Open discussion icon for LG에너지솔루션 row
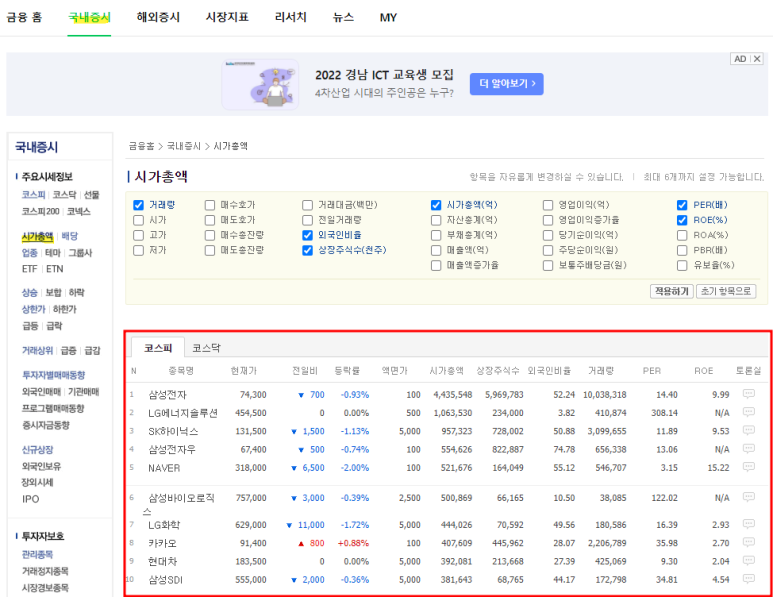Viewport: 773px width, 597px height. coord(748,412)
